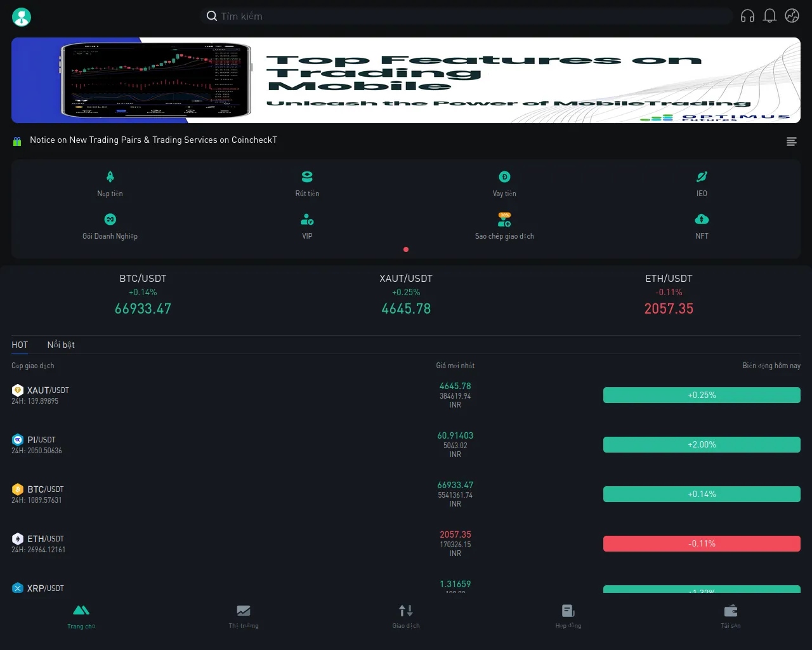Click the XAUT coin icon in the list

[18, 390]
